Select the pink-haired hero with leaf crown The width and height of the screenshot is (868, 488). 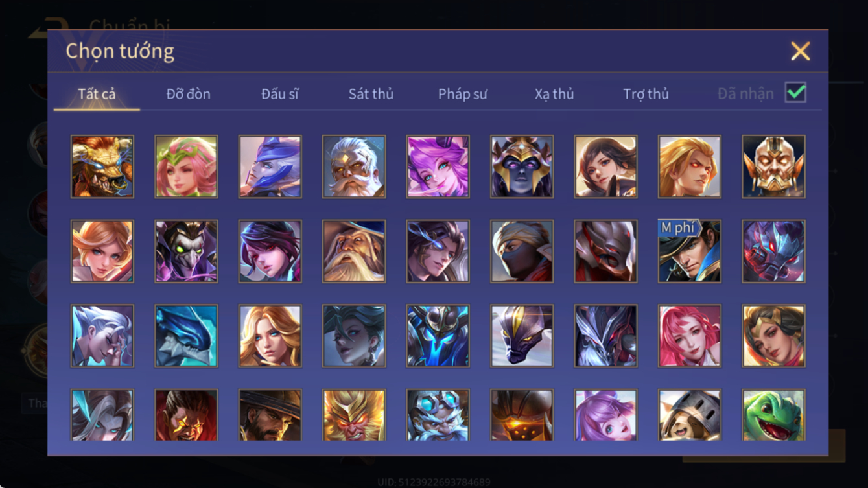pos(187,167)
